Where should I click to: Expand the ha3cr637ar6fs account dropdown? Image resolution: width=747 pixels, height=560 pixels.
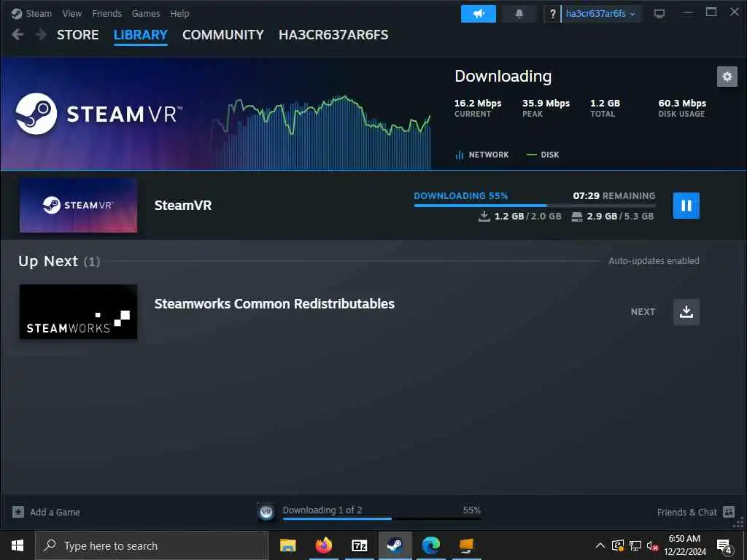[600, 14]
